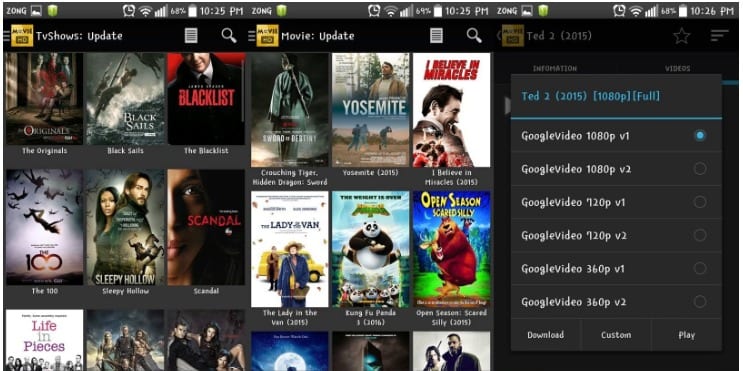
Task: Tap the Play button in dialog
Action: pyautogui.click(x=687, y=335)
